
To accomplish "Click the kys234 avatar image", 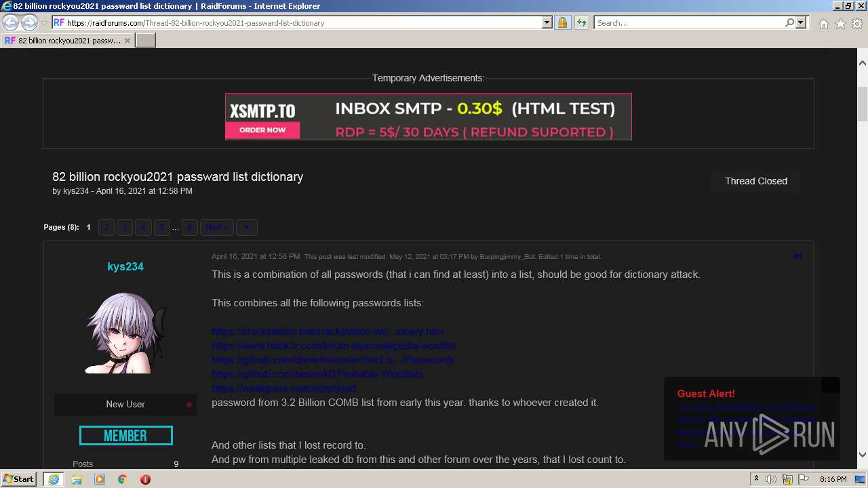I will tap(125, 333).
